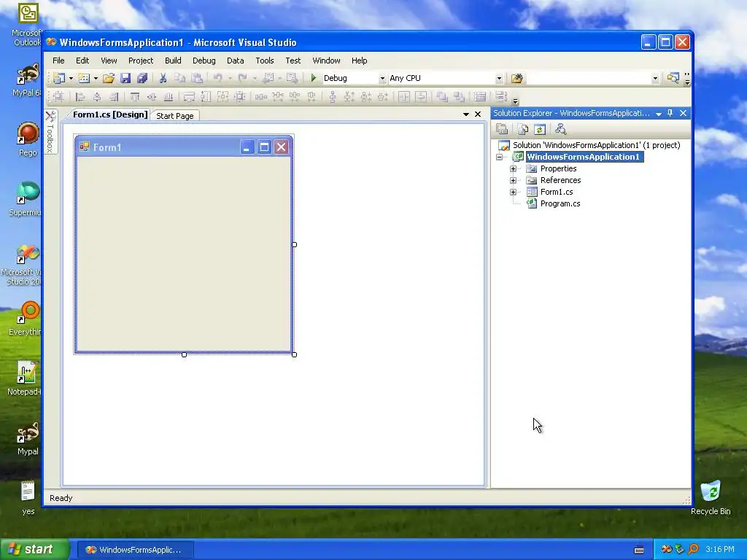Open Solution Configurations Debug dropdown
This screenshot has width=747, height=560.
coord(382,79)
